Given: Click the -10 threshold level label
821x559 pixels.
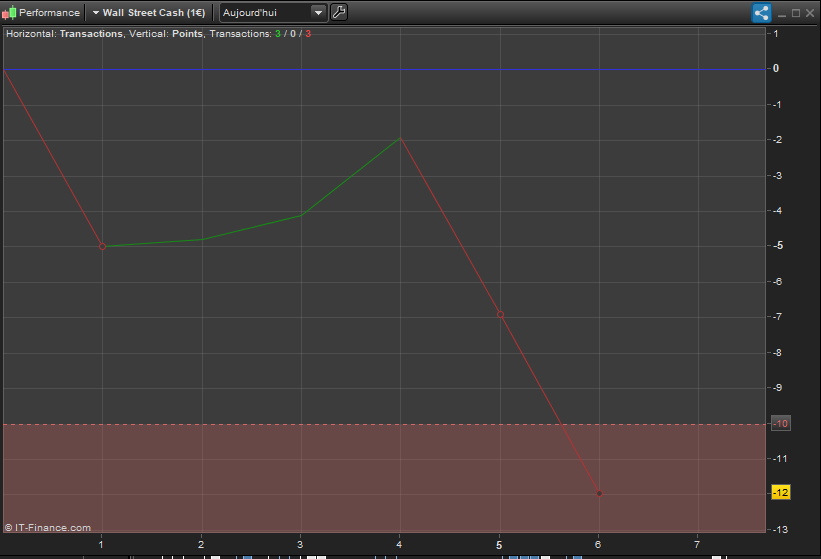Looking at the screenshot, I should [x=781, y=423].
